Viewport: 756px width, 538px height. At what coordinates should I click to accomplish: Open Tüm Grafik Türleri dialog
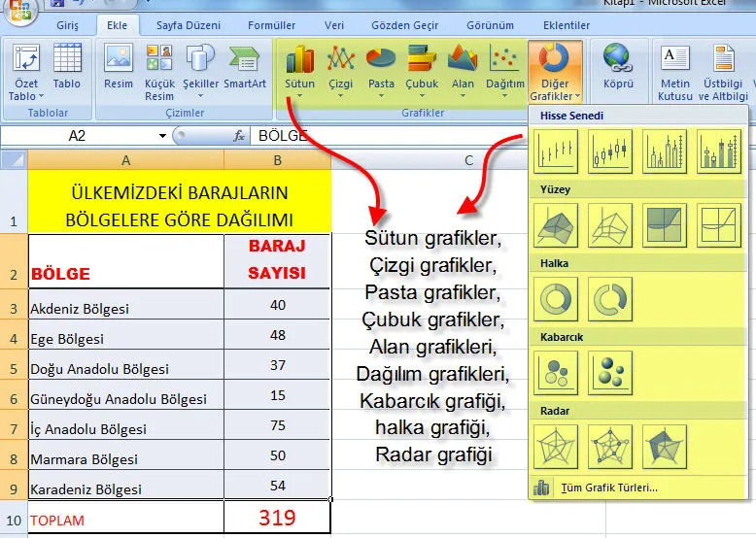tap(608, 488)
